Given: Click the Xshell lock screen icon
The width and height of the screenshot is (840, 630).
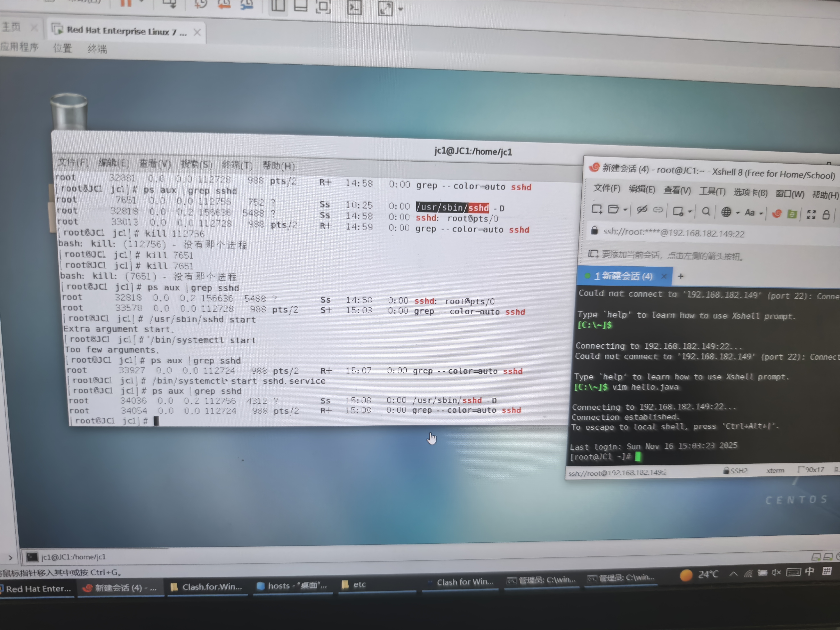Looking at the screenshot, I should [826, 215].
